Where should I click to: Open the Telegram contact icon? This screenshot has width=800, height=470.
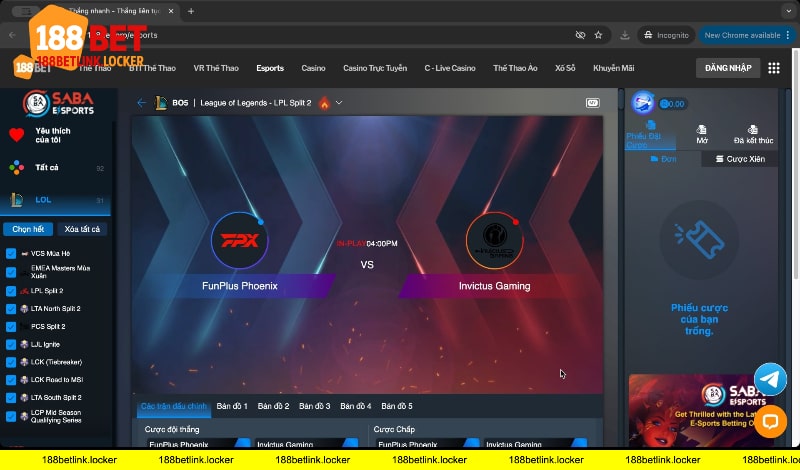[770, 379]
